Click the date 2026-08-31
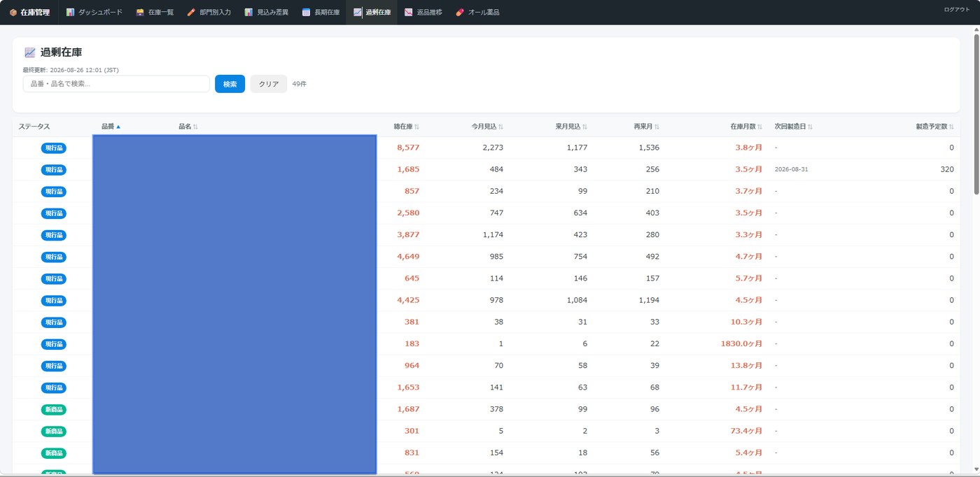The width and height of the screenshot is (980, 477). click(x=792, y=169)
